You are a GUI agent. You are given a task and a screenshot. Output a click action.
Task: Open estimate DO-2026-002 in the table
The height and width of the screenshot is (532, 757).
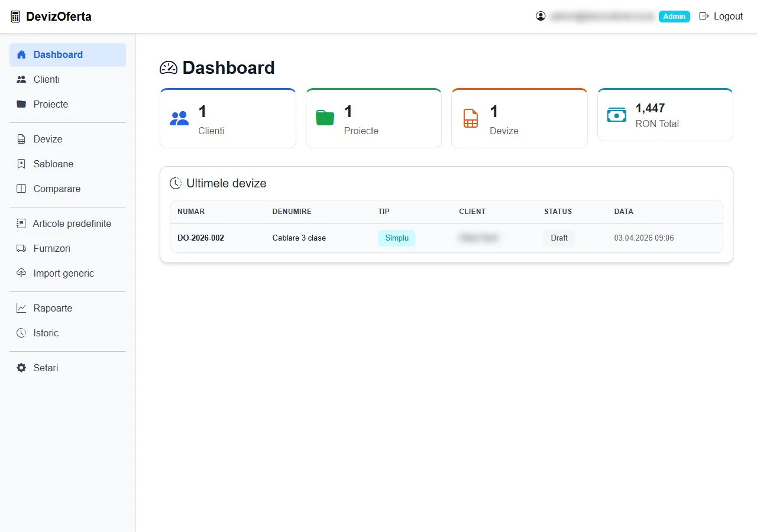pos(200,238)
